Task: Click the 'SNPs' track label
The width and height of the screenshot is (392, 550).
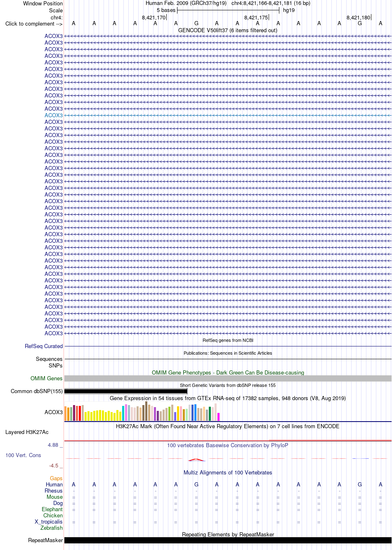Action: click(x=55, y=365)
